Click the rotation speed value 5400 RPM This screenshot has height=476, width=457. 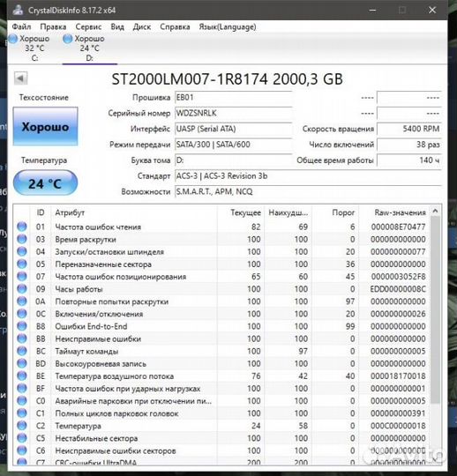tap(409, 129)
